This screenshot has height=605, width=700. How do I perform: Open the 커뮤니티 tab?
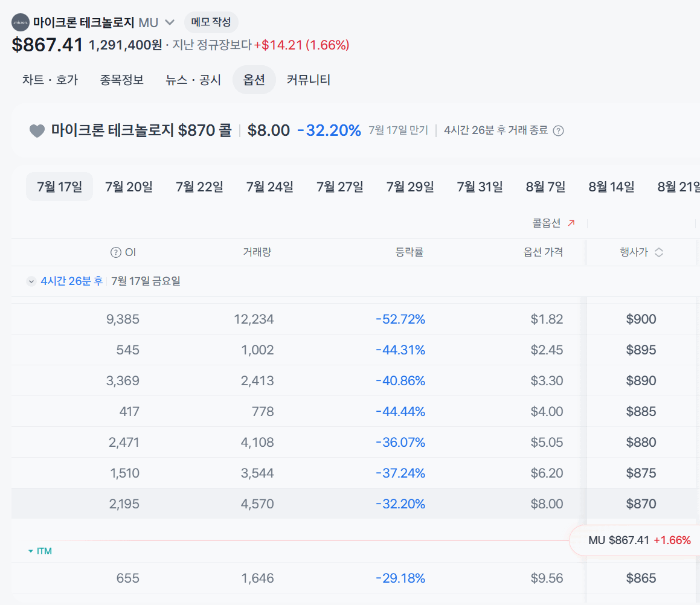pos(309,80)
